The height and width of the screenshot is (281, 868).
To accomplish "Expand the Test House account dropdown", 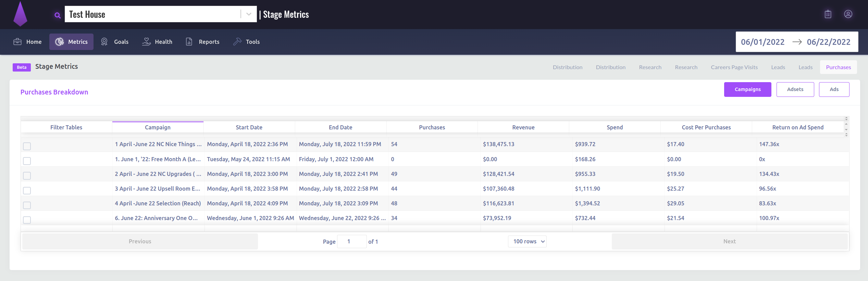I will (249, 14).
